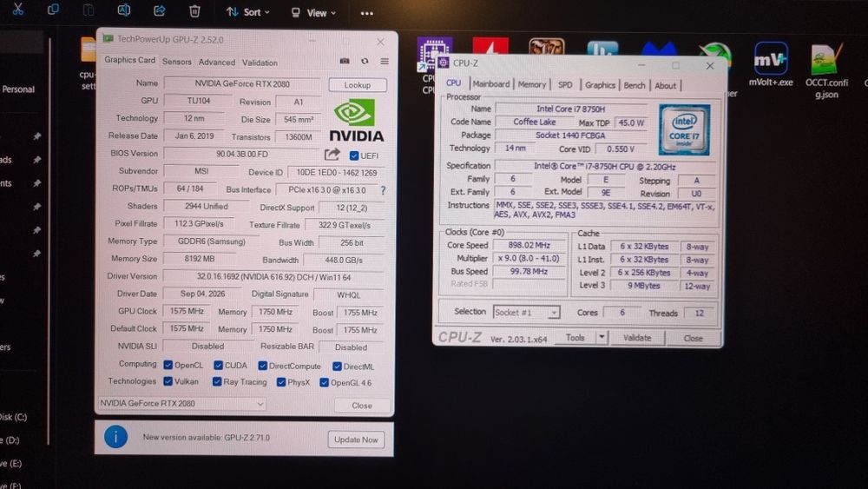Switch to Sensors tab in GPU-Z
The image size is (868, 489).
176,62
